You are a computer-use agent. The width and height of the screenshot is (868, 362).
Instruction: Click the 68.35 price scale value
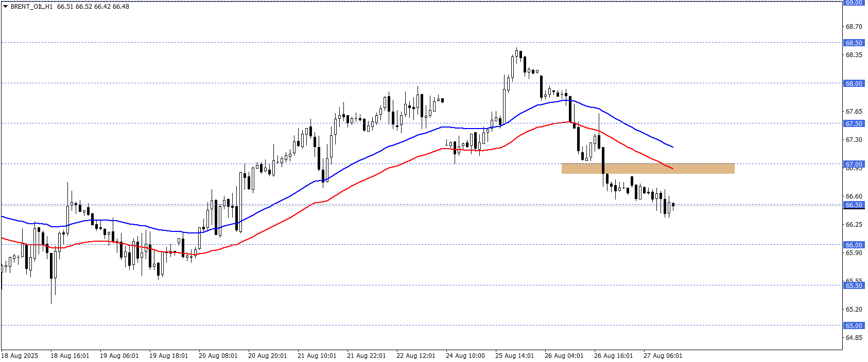tap(854, 55)
